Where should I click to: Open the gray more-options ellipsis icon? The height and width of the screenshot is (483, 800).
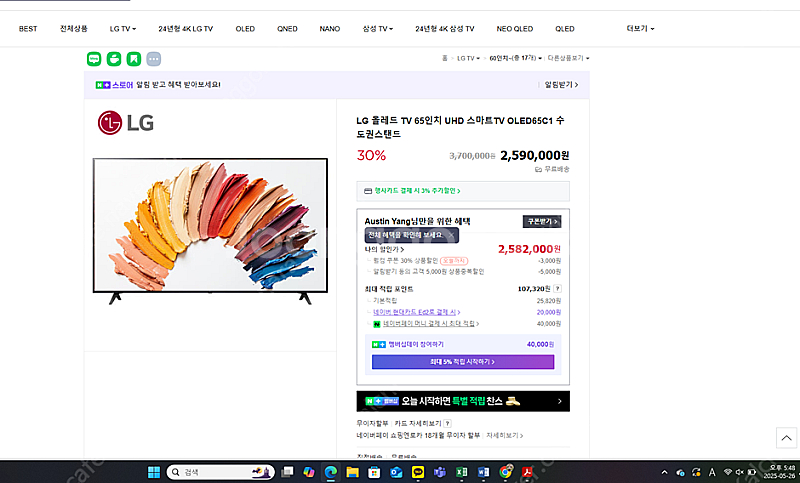[154, 59]
